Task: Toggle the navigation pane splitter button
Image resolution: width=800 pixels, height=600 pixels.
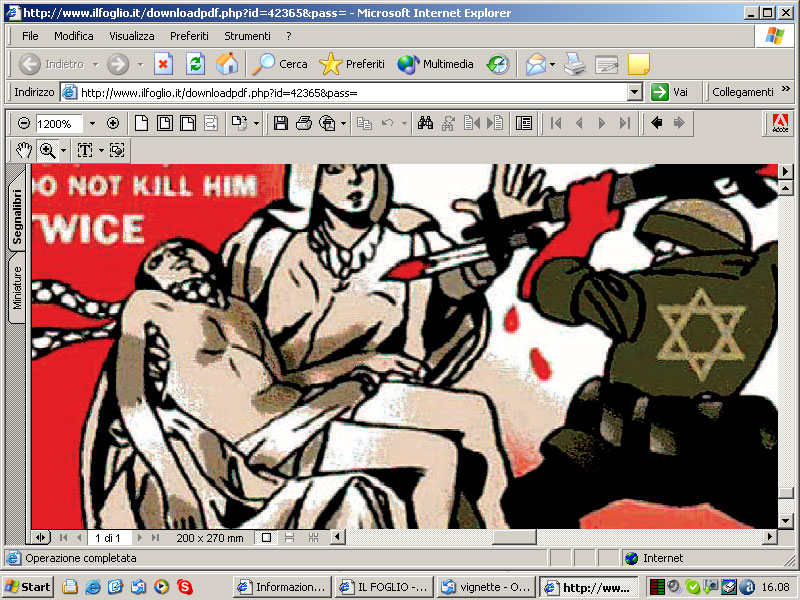Action: point(40,537)
